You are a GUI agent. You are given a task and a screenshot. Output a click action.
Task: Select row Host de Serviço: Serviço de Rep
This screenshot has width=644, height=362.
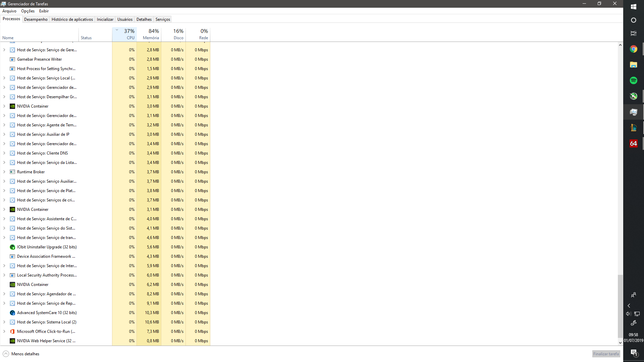coord(105,303)
